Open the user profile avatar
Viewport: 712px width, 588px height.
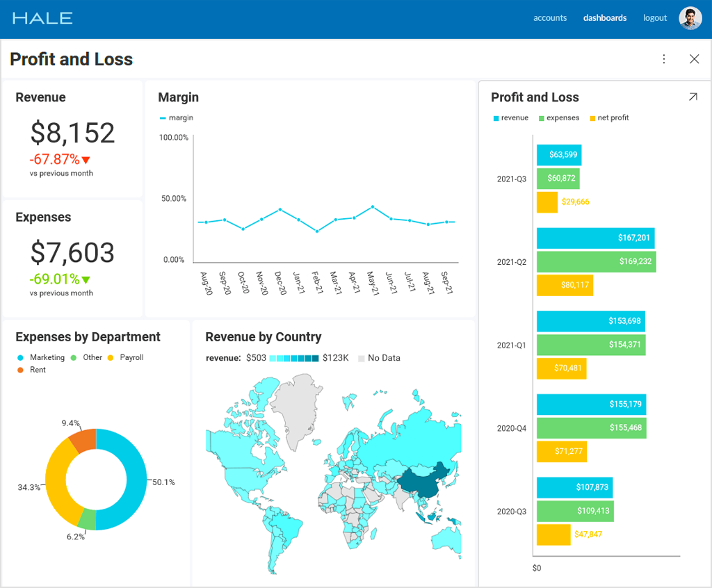[x=690, y=18]
